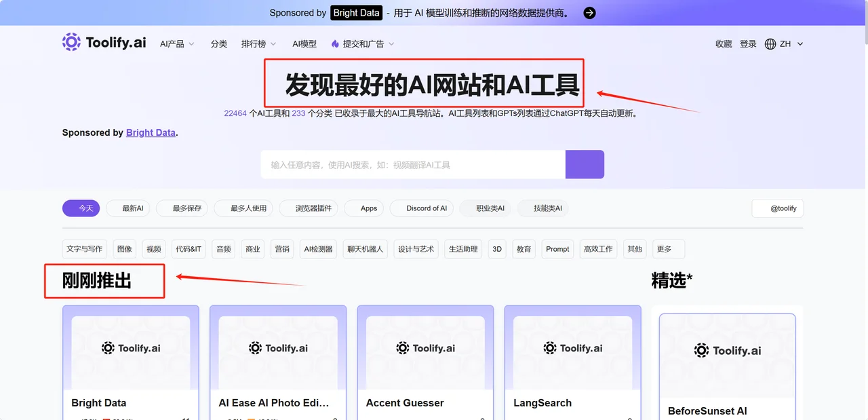This screenshot has height=420, width=868.
Task: Select the 最多人使用 filter tab
Action: [x=243, y=208]
